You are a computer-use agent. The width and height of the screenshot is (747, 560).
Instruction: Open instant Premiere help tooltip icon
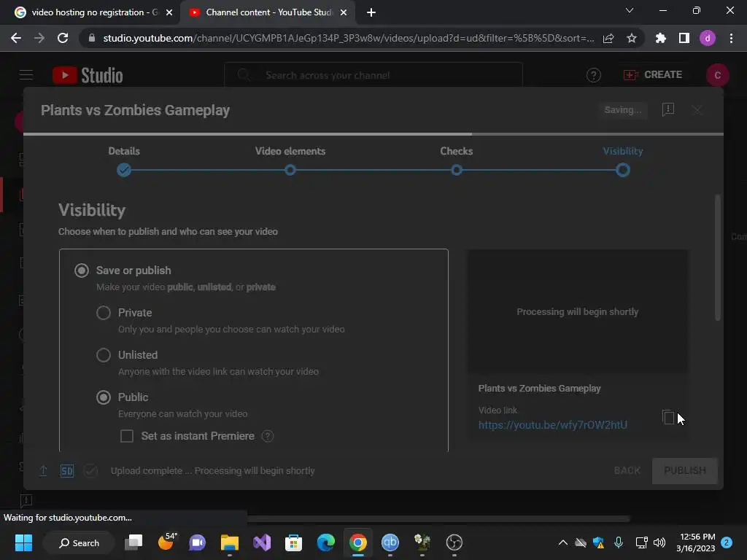(268, 436)
